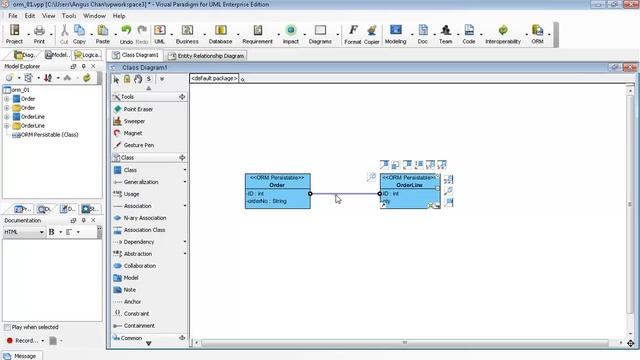Click the association line between the classes
This screenshot has width=640, height=360.
coord(345,193)
